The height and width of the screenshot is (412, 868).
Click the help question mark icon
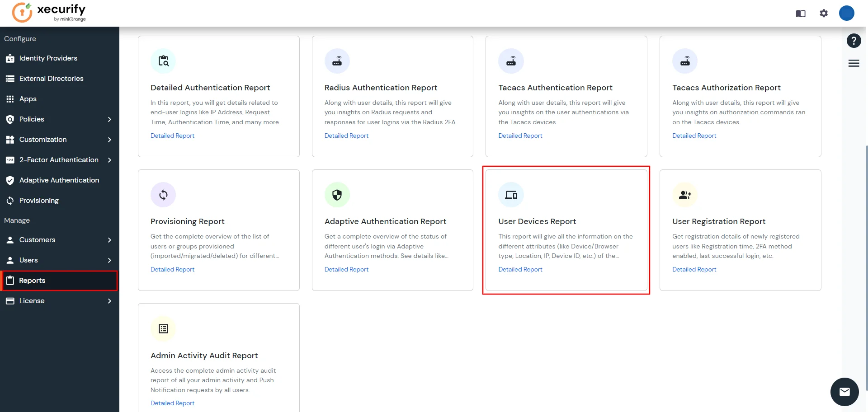click(x=854, y=40)
